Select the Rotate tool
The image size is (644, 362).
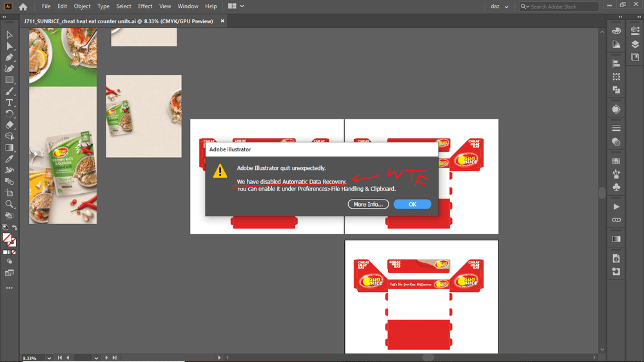coord(10,114)
